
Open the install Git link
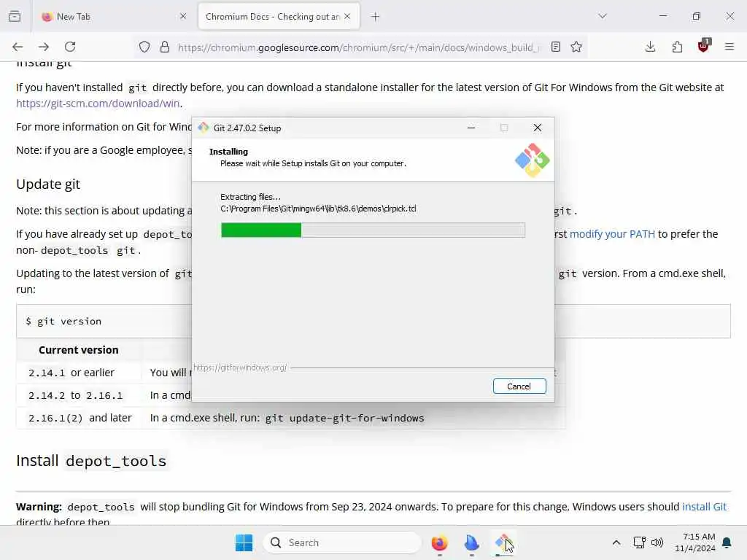click(704, 507)
